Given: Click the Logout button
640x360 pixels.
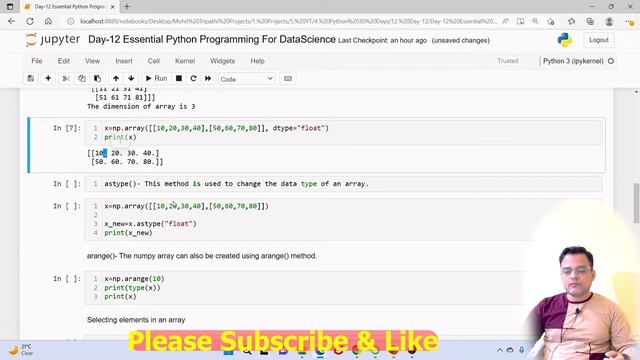Looking at the screenshot, I should (x=599, y=40).
